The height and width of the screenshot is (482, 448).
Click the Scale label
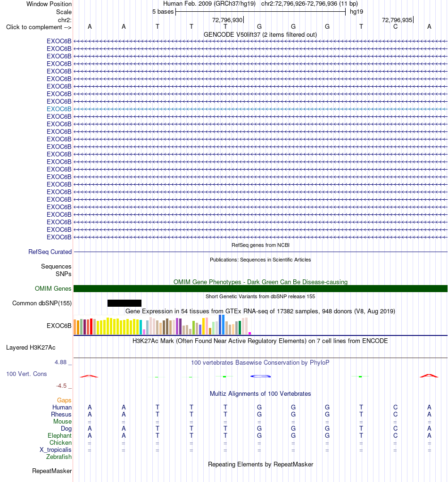pos(64,12)
